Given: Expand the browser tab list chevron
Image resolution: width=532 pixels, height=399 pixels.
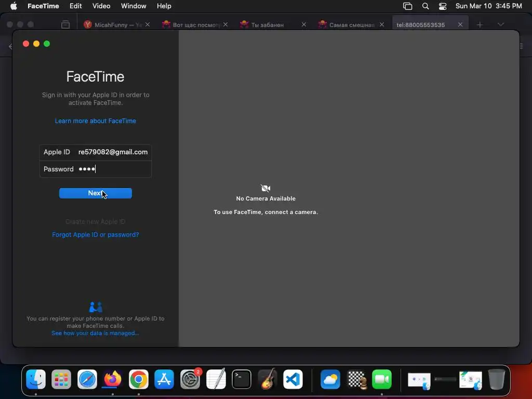Looking at the screenshot, I should [501, 24].
